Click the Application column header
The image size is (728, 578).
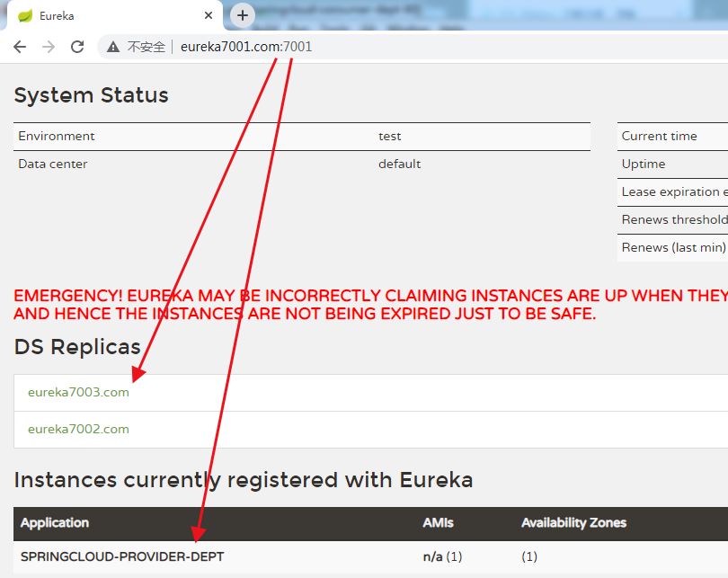click(55, 523)
